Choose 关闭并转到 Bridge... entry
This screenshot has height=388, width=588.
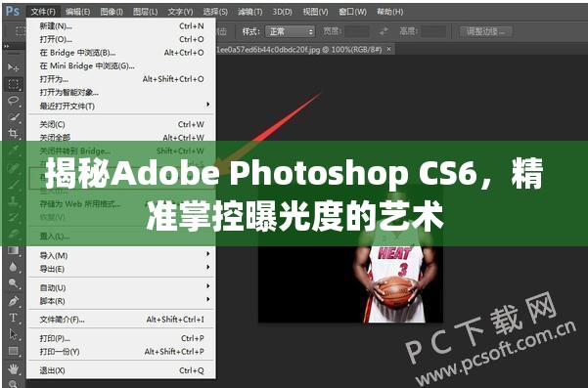121,151
